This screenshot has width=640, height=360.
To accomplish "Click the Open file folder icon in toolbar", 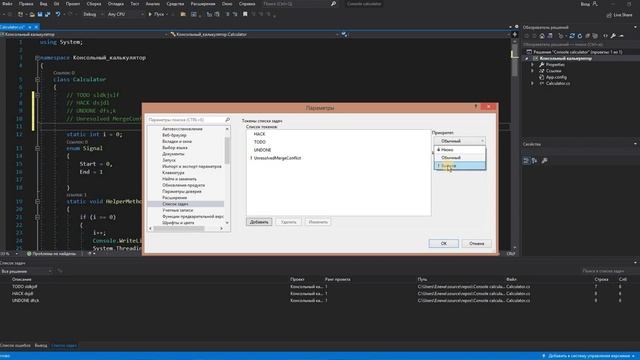I will coord(32,14).
